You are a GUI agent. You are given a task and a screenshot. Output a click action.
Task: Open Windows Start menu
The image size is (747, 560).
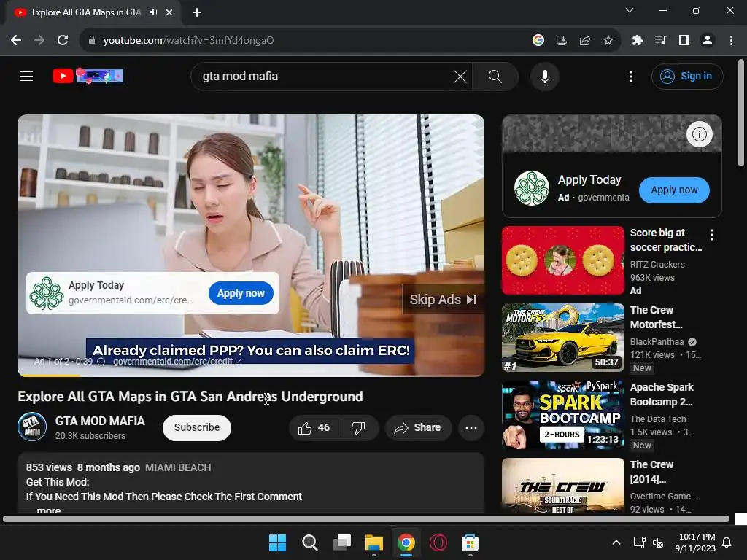click(277, 542)
